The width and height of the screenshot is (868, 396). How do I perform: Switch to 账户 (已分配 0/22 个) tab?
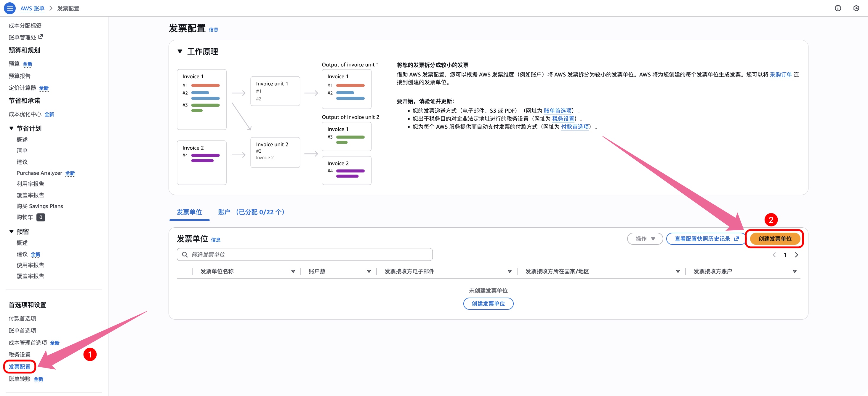(252, 212)
